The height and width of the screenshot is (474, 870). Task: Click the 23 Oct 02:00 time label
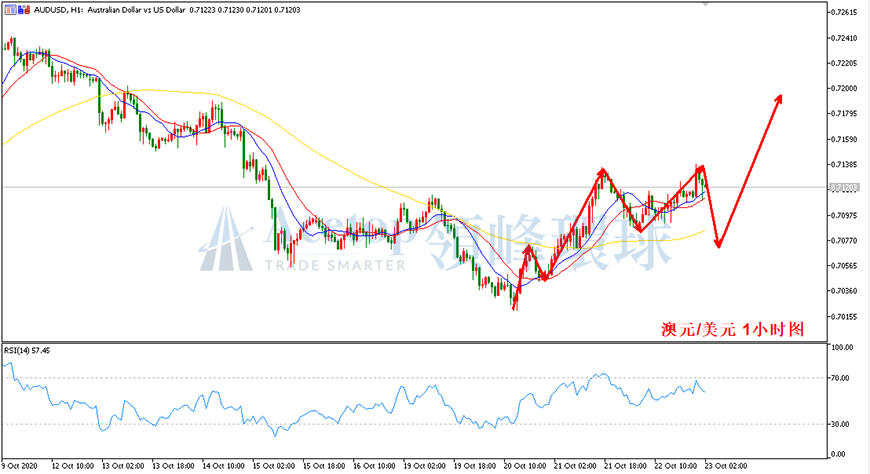coord(727,466)
